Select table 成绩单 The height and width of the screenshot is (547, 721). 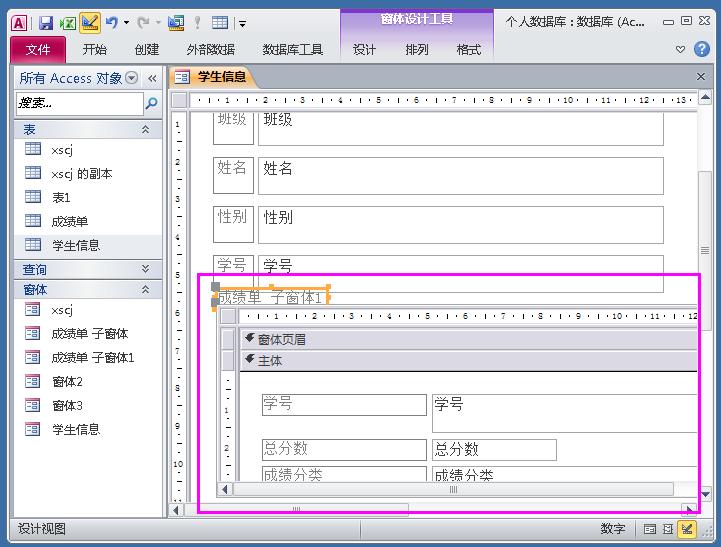pos(88,222)
